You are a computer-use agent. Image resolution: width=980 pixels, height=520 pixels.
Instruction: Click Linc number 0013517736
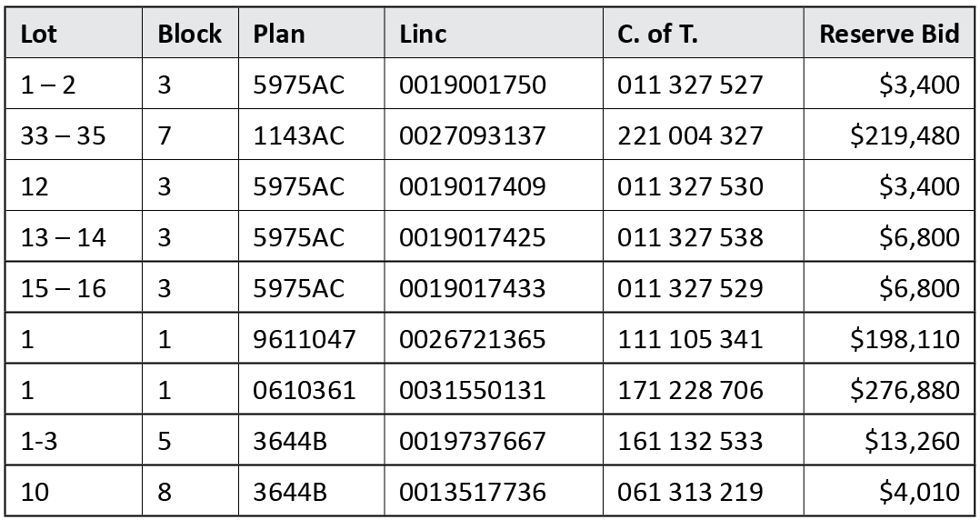tap(473, 492)
